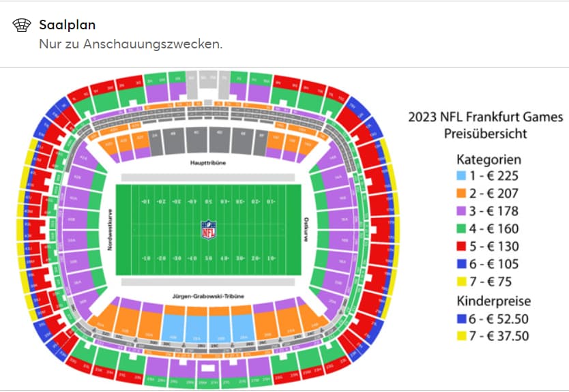The height and width of the screenshot is (392, 569).
Task: Click the blue category 6 € 105 swatch
Action: (461, 264)
